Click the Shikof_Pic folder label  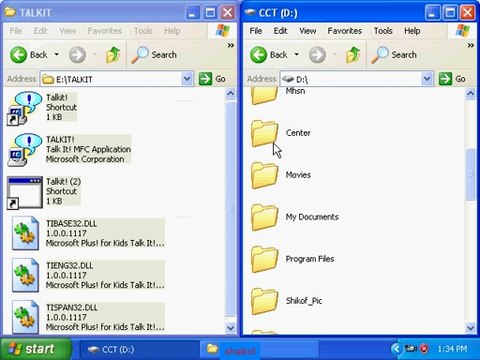[x=304, y=301]
